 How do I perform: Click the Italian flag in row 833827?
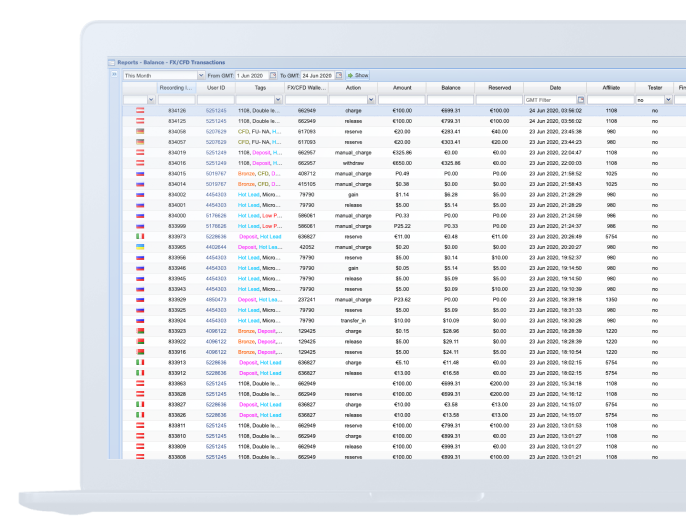point(140,404)
